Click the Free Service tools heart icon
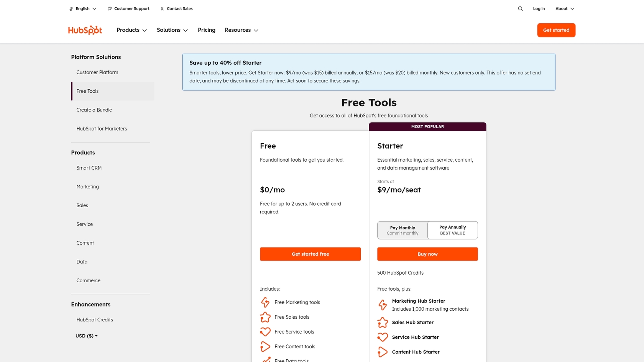The width and height of the screenshot is (644, 362). pos(265,332)
